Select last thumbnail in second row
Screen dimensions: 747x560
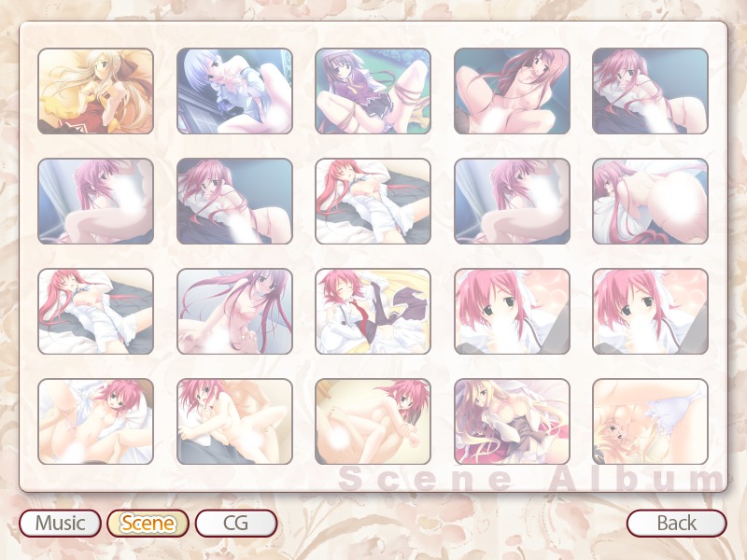650,201
